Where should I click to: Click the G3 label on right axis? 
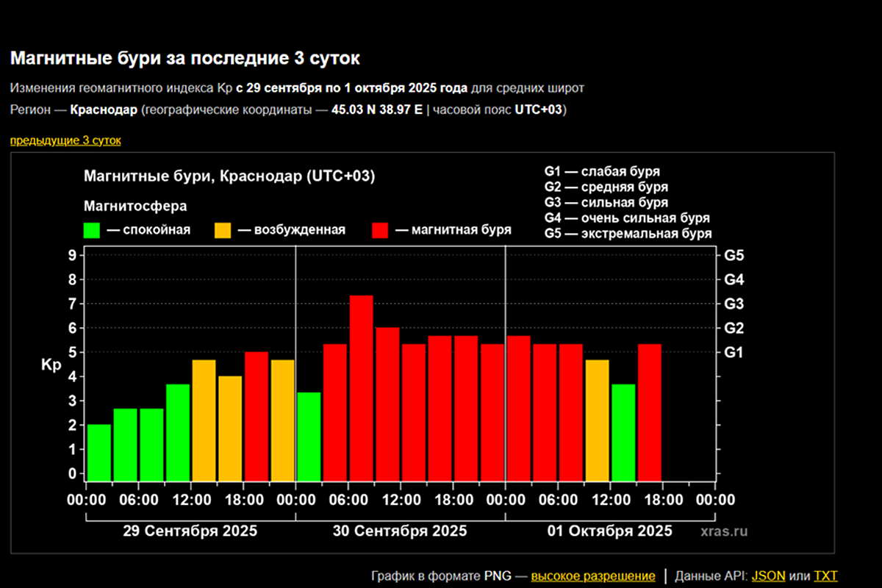pyautogui.click(x=734, y=304)
